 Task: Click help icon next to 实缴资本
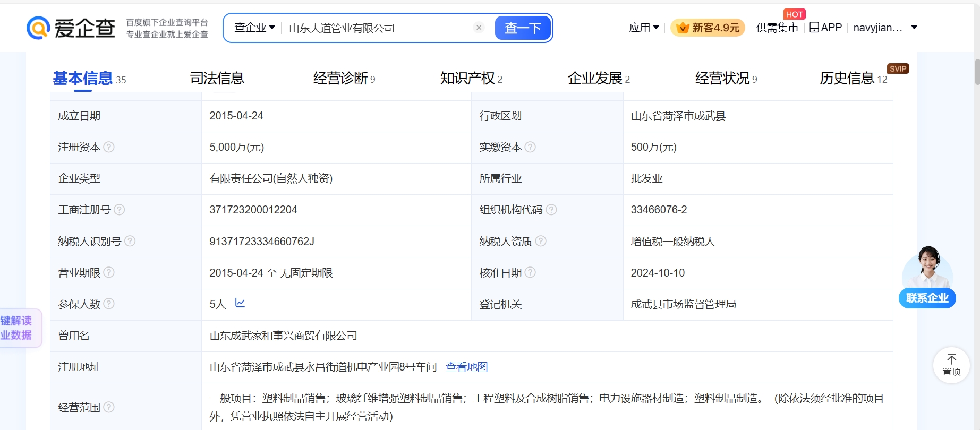click(530, 147)
